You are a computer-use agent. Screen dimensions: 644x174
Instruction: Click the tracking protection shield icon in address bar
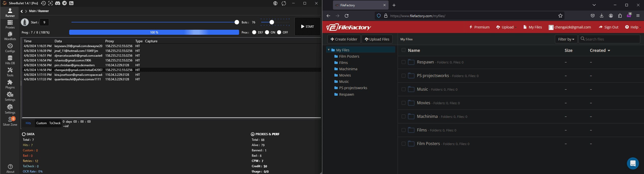[x=379, y=16]
